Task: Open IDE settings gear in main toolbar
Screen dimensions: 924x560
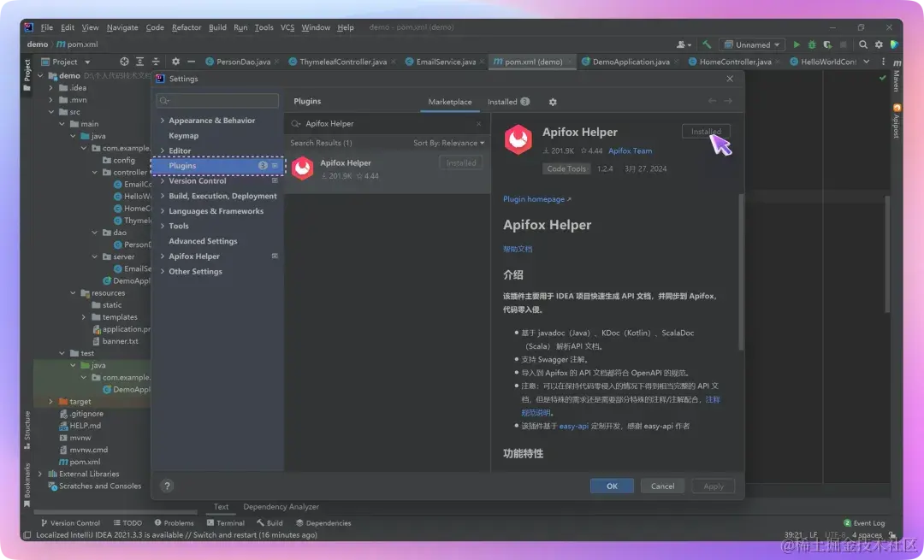Action: point(879,44)
